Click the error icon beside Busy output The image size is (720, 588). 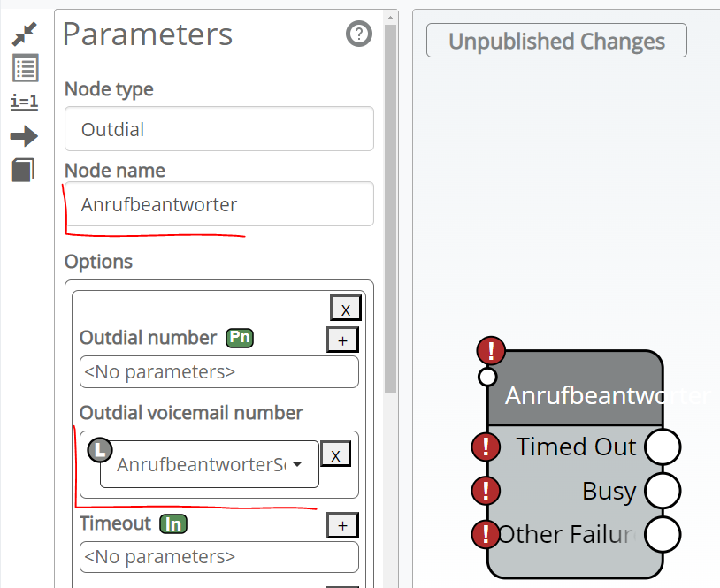(486, 490)
